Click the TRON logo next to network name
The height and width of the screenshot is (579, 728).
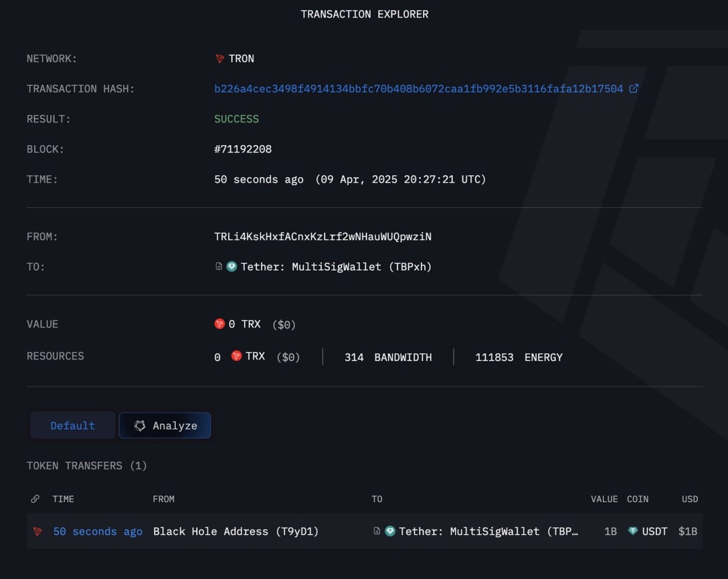(220, 59)
